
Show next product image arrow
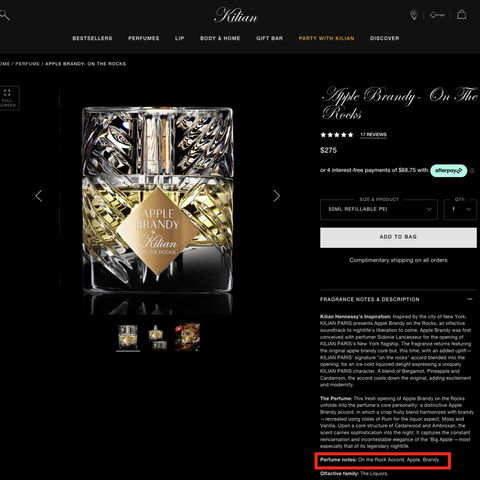tap(277, 196)
